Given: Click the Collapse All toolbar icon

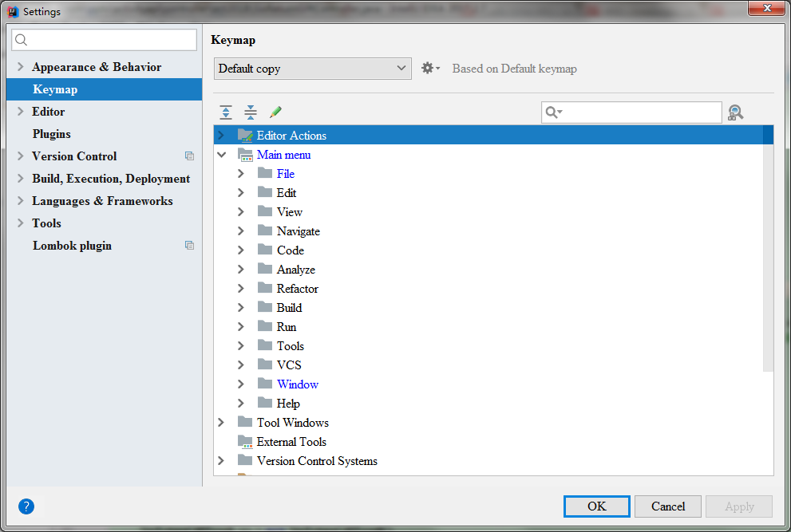Looking at the screenshot, I should (x=250, y=112).
